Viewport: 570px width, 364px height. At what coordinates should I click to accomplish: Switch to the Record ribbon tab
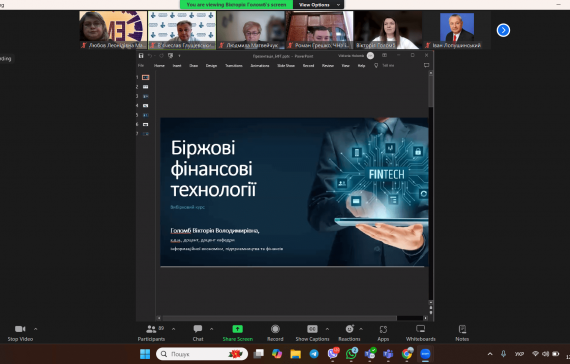[308, 65]
